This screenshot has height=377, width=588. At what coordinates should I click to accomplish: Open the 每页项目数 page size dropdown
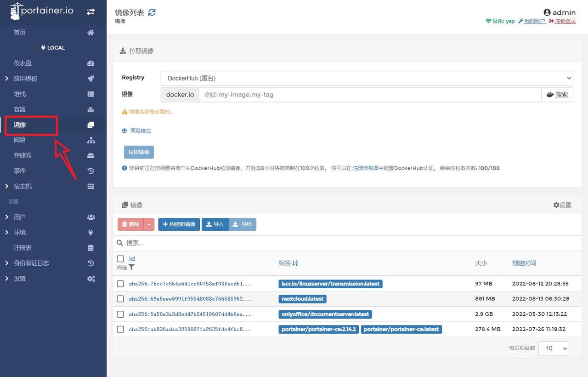pyautogui.click(x=554, y=348)
